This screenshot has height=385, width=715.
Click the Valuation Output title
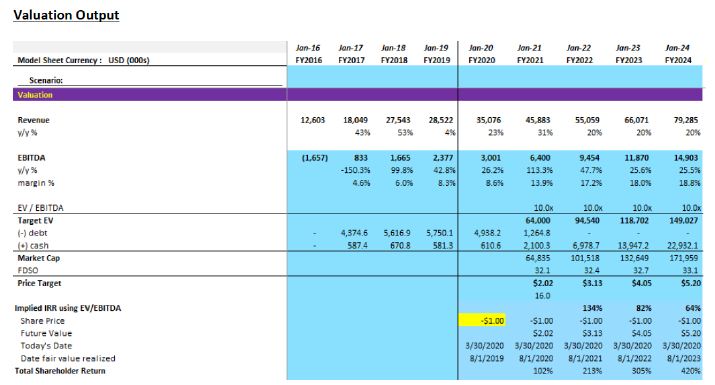pos(66,15)
